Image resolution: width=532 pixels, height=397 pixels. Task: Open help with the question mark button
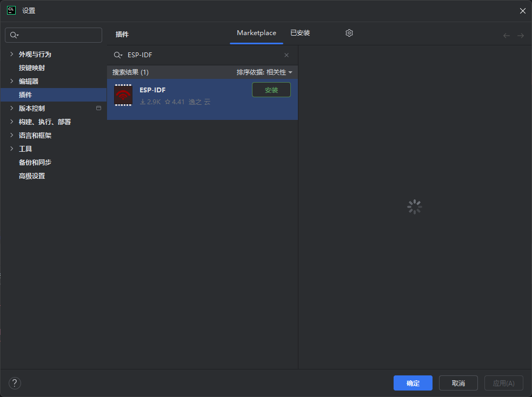[x=15, y=383]
